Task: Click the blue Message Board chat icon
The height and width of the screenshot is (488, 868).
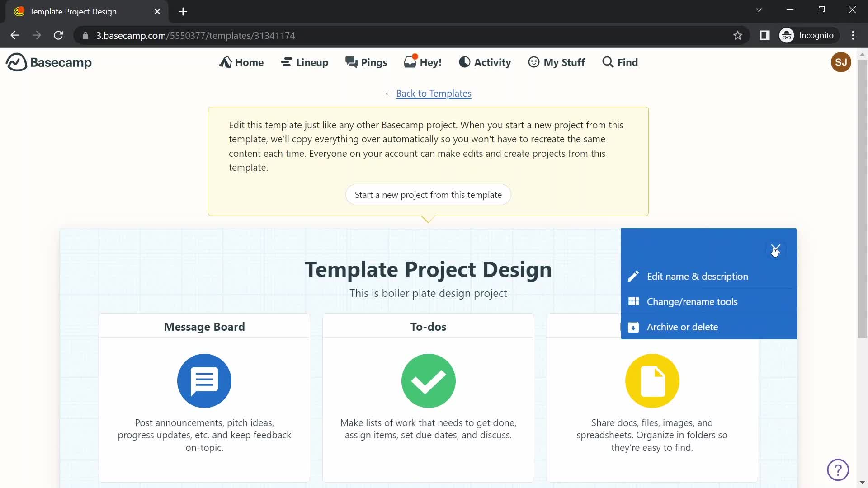Action: (x=204, y=381)
